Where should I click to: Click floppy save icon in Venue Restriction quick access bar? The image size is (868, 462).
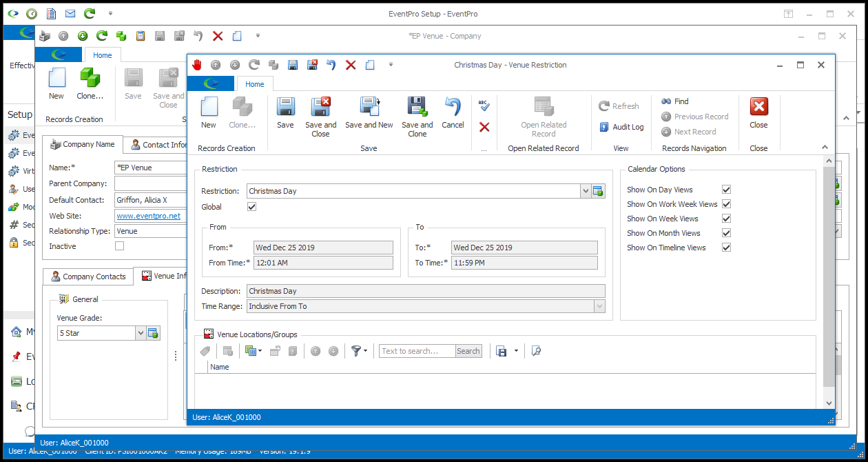pyautogui.click(x=293, y=65)
